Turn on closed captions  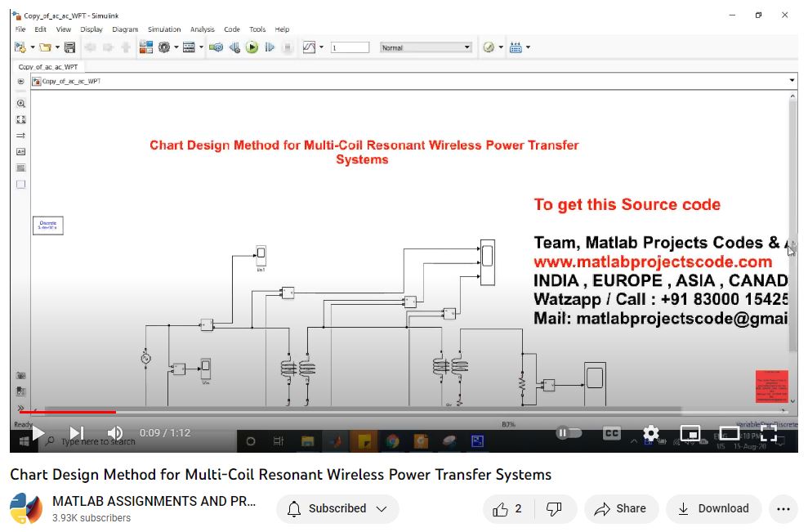[x=611, y=432]
